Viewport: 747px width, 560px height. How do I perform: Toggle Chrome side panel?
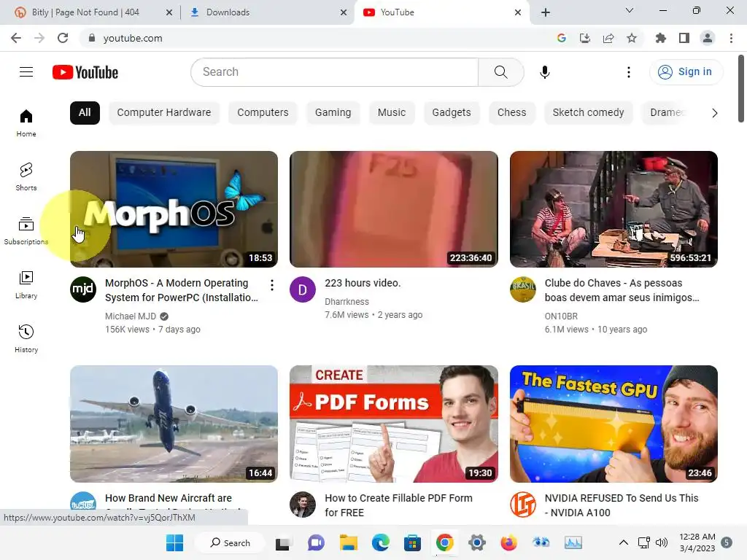684,38
